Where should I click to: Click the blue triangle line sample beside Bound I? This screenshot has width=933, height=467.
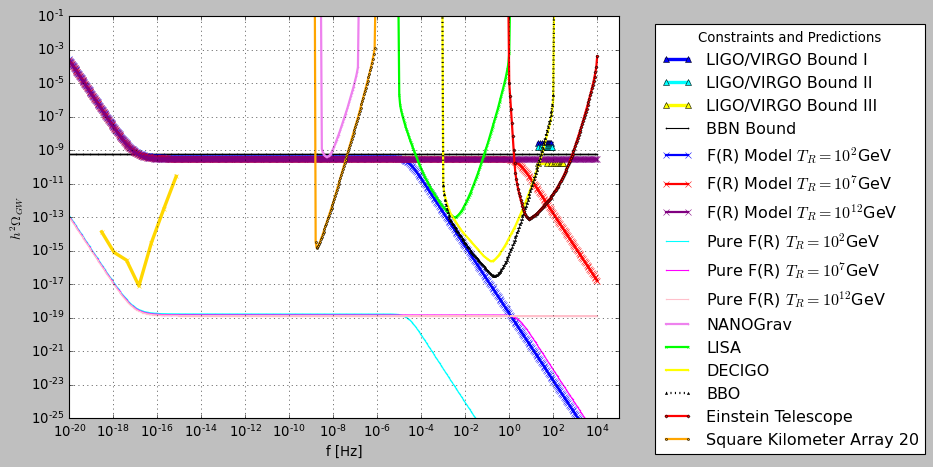(x=678, y=59)
